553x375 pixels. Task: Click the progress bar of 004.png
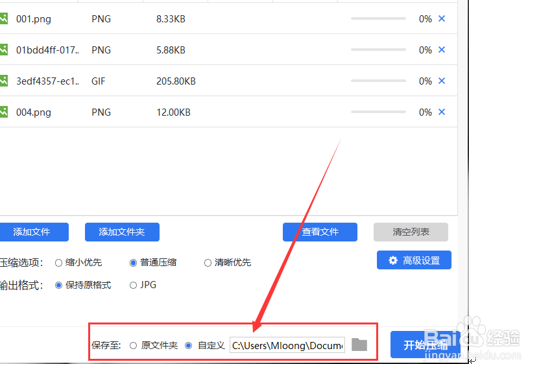pos(378,112)
